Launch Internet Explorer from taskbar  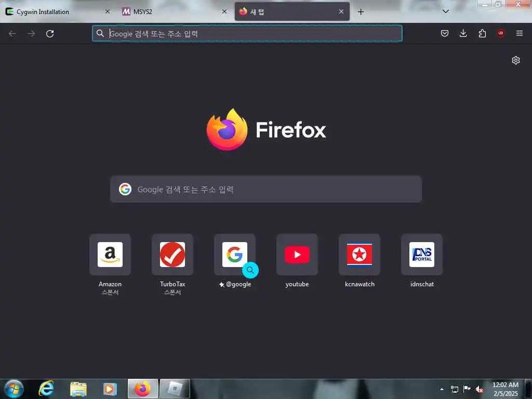point(46,389)
